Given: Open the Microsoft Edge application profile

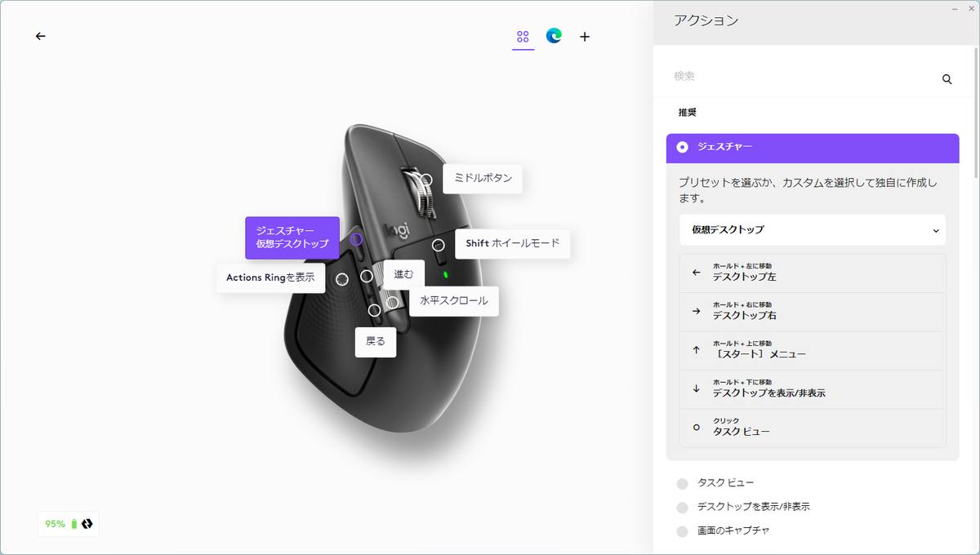Looking at the screenshot, I should point(554,36).
